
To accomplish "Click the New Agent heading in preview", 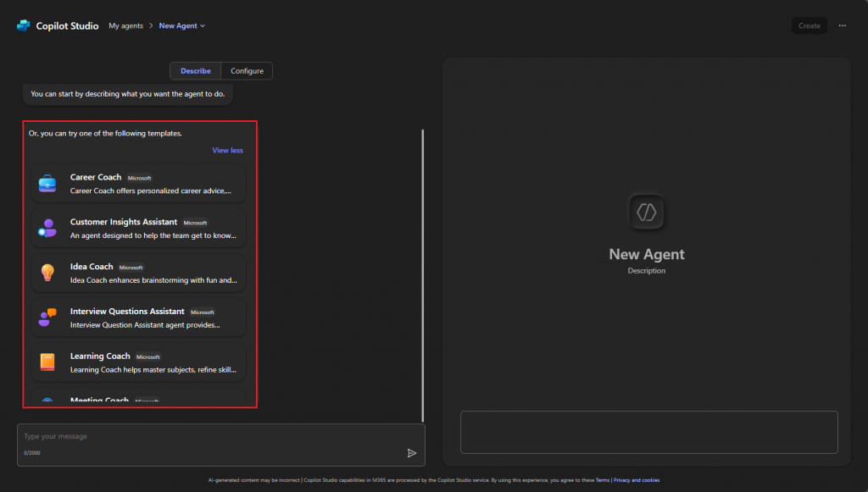I will point(647,254).
